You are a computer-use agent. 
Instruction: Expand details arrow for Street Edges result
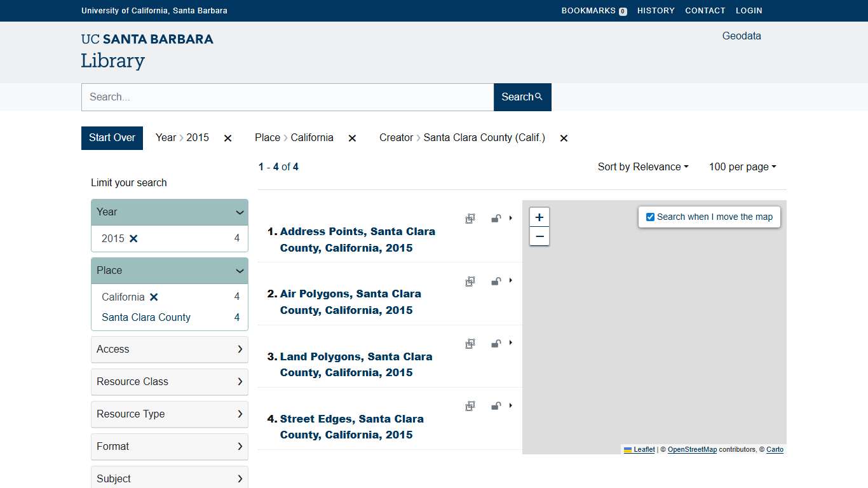pyautogui.click(x=511, y=405)
